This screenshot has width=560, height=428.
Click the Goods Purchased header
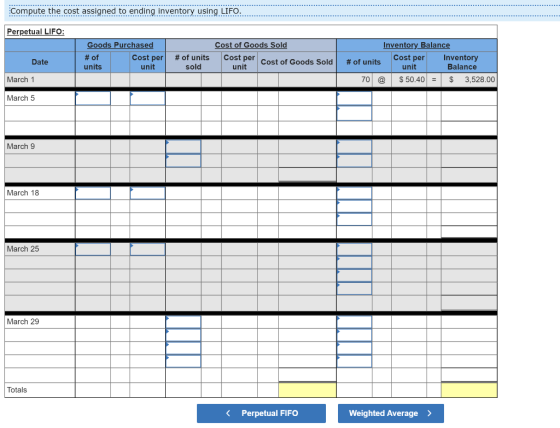pyautogui.click(x=120, y=45)
